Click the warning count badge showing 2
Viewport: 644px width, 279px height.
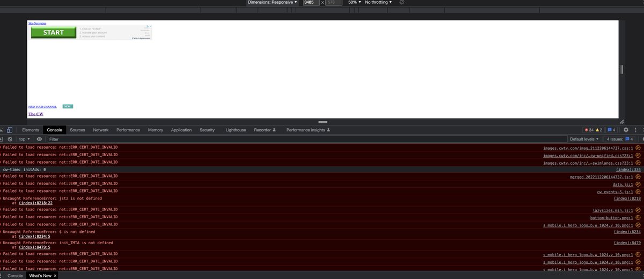tap(598, 130)
